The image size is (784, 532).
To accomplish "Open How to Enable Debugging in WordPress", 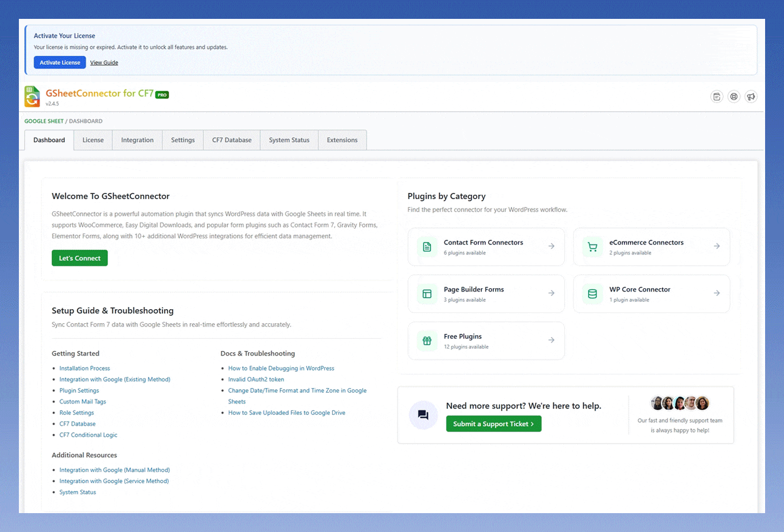I will (x=281, y=369).
